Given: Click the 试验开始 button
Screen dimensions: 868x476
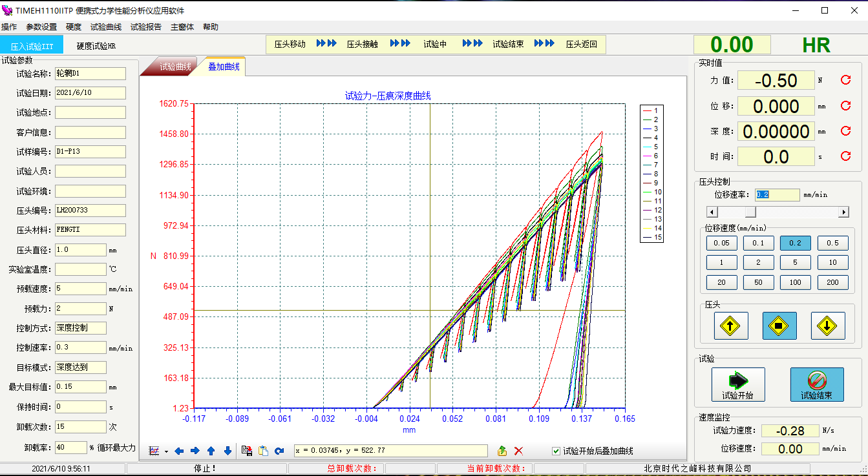Looking at the screenshot, I should [737, 385].
